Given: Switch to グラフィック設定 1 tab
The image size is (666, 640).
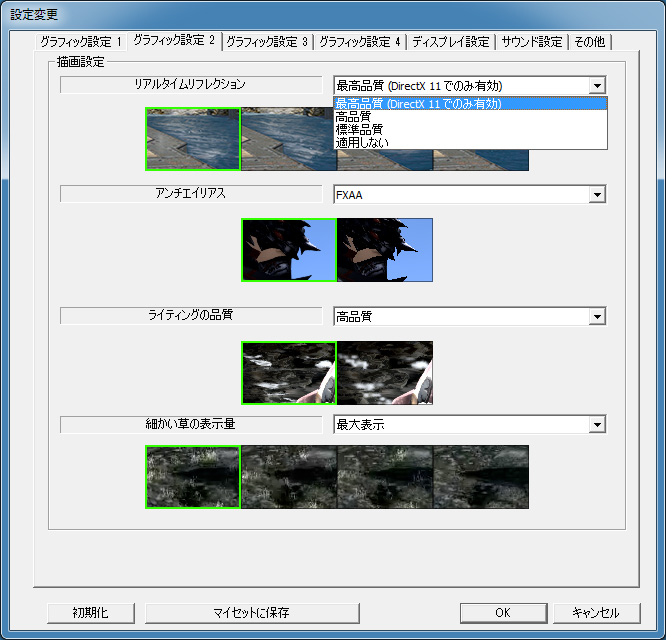Looking at the screenshot, I should [80, 42].
